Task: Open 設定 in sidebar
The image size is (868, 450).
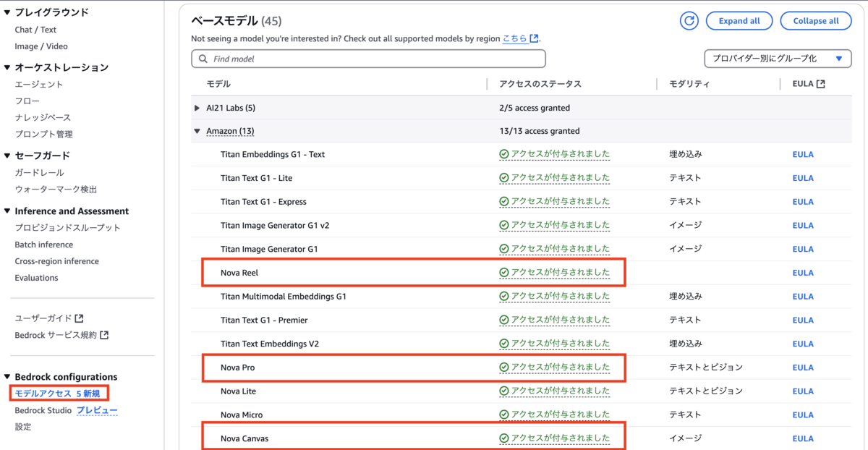Action: (x=23, y=427)
